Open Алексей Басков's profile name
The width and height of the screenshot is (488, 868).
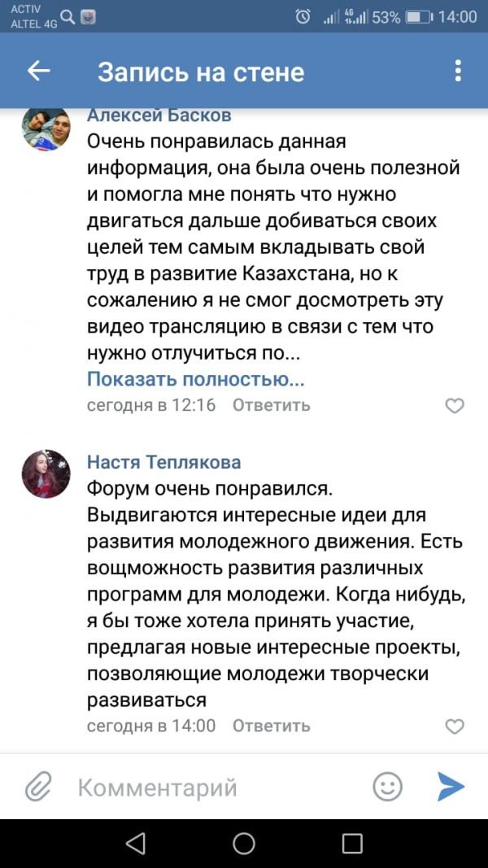[x=159, y=116]
